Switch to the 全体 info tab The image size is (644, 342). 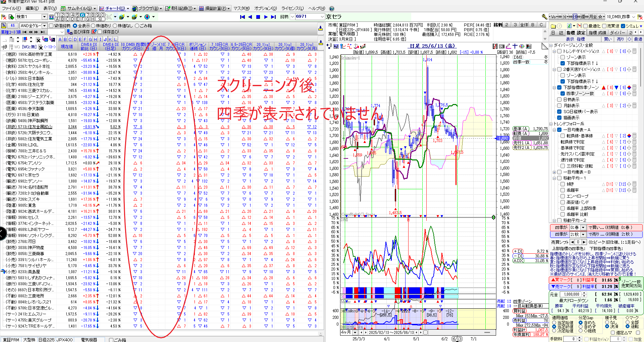coord(524,25)
